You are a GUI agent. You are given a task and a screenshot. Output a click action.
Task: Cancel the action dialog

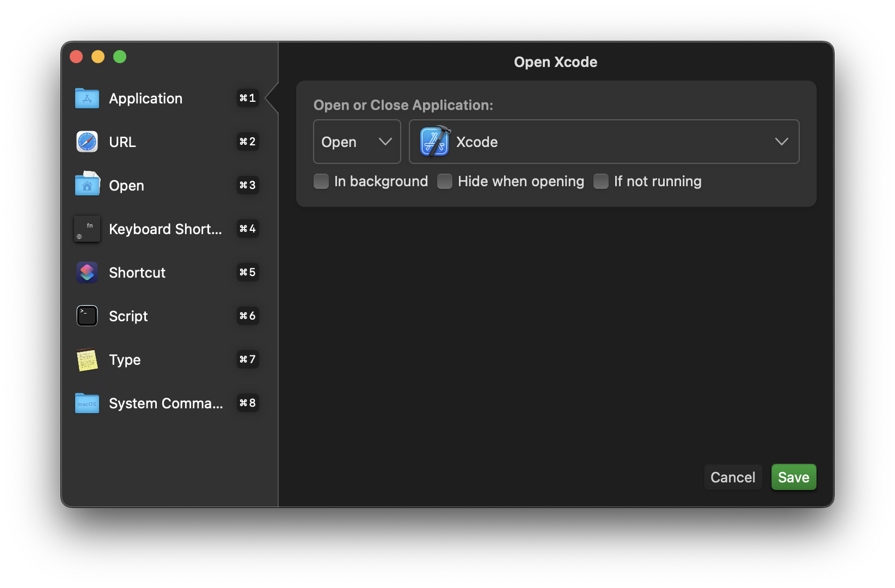pyautogui.click(x=732, y=477)
